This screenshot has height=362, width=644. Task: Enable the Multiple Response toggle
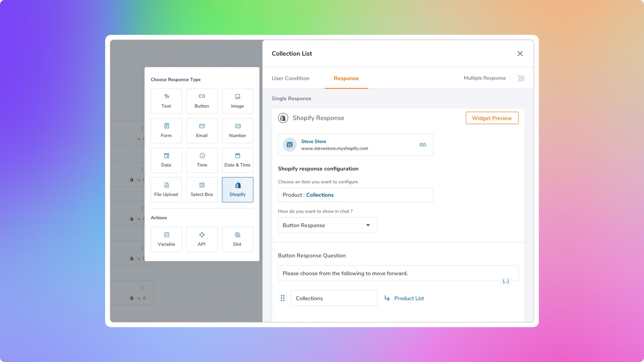coord(518,78)
